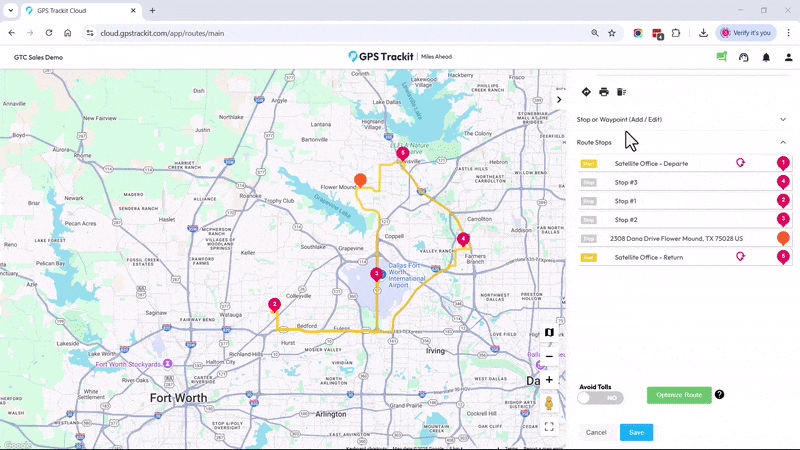
Task: Go back in browser history
Action: pos(11,33)
